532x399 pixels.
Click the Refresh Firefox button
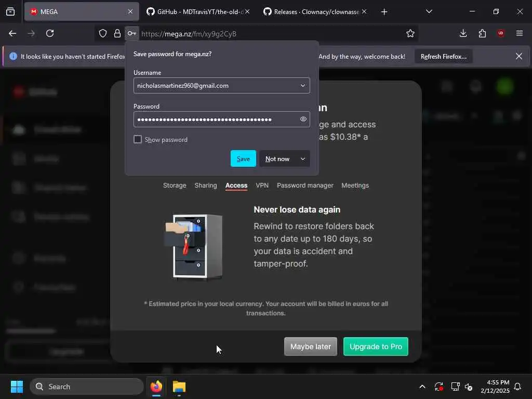click(x=444, y=57)
